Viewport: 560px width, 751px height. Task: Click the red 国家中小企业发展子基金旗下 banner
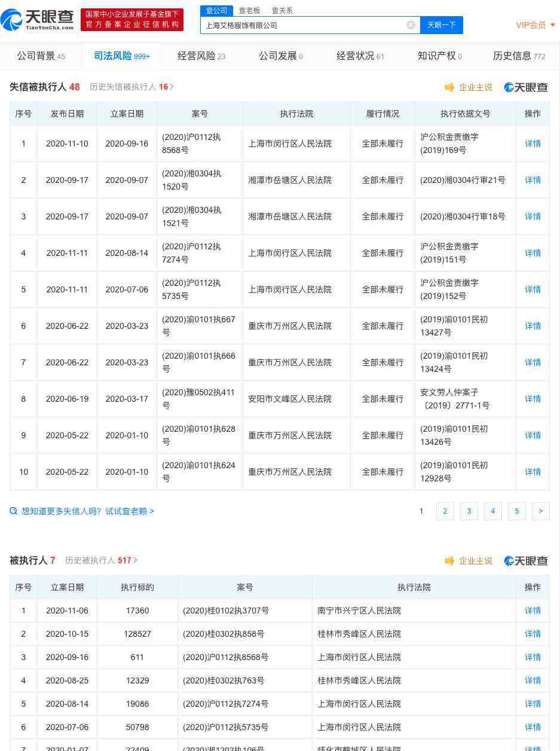click(x=132, y=20)
